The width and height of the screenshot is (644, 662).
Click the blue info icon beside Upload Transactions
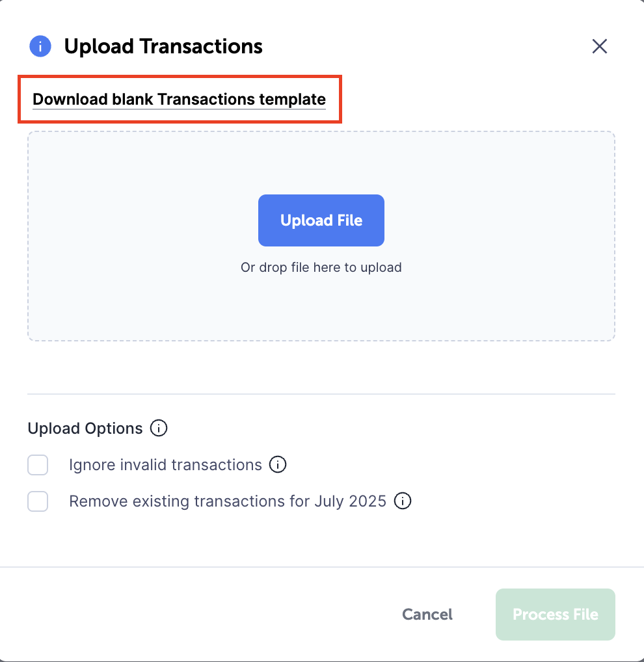(x=40, y=47)
